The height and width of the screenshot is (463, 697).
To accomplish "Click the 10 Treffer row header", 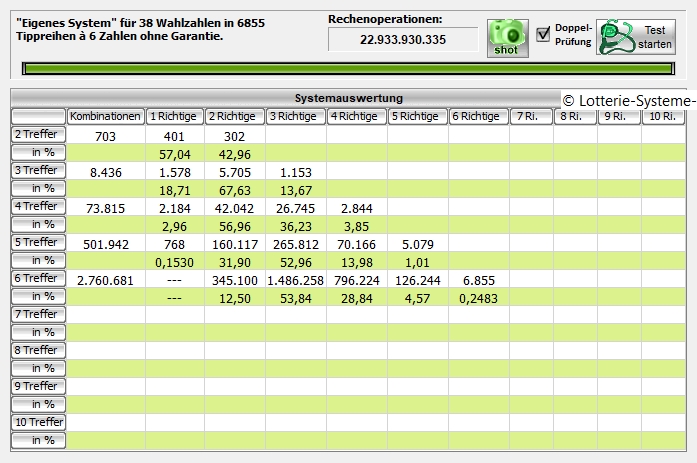I will 38,422.
